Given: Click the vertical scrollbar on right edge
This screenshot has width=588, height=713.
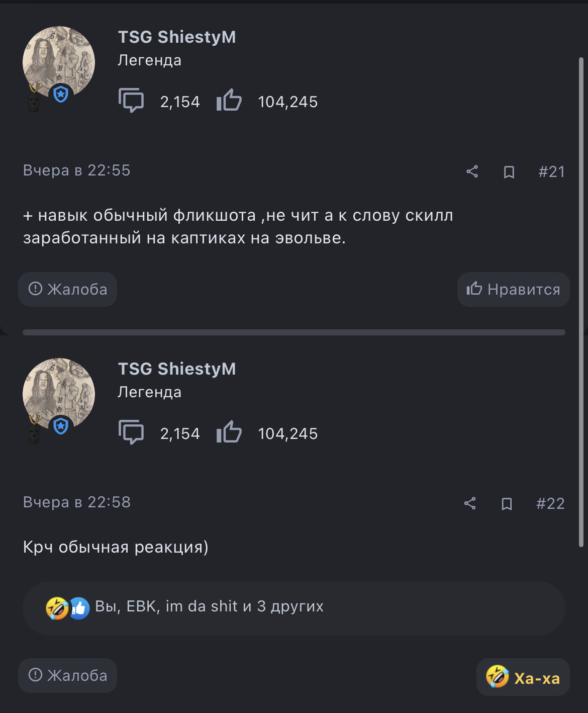Looking at the screenshot, I should [581, 302].
